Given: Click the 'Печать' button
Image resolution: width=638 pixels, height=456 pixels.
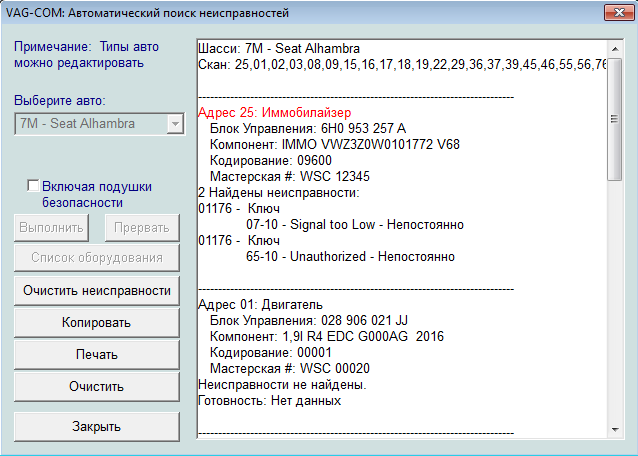Looking at the screenshot, I should pos(96,355).
